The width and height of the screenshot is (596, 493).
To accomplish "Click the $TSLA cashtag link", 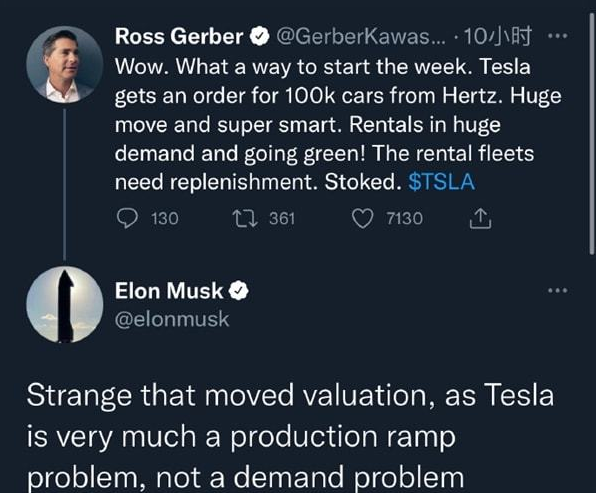I will click(x=441, y=182).
